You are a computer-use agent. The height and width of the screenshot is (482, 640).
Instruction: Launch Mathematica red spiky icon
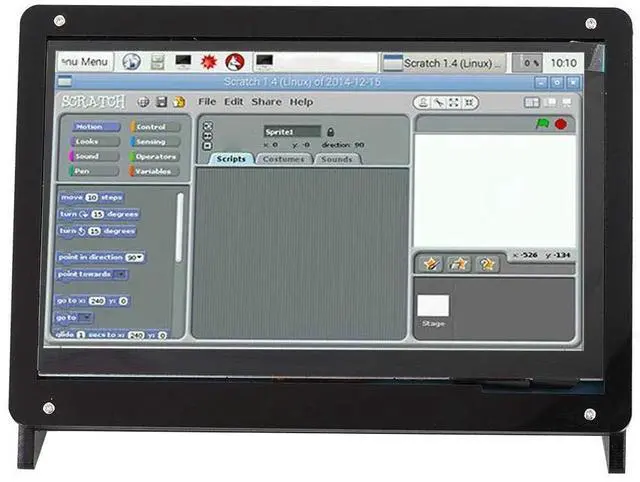tap(209, 62)
